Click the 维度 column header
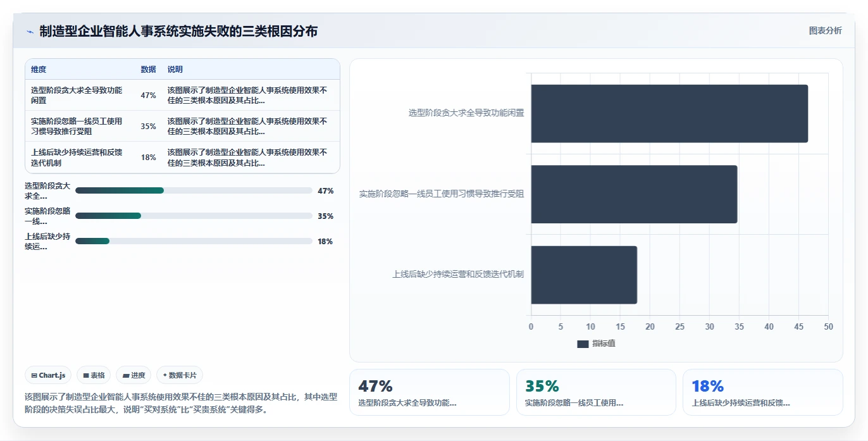 coord(39,70)
